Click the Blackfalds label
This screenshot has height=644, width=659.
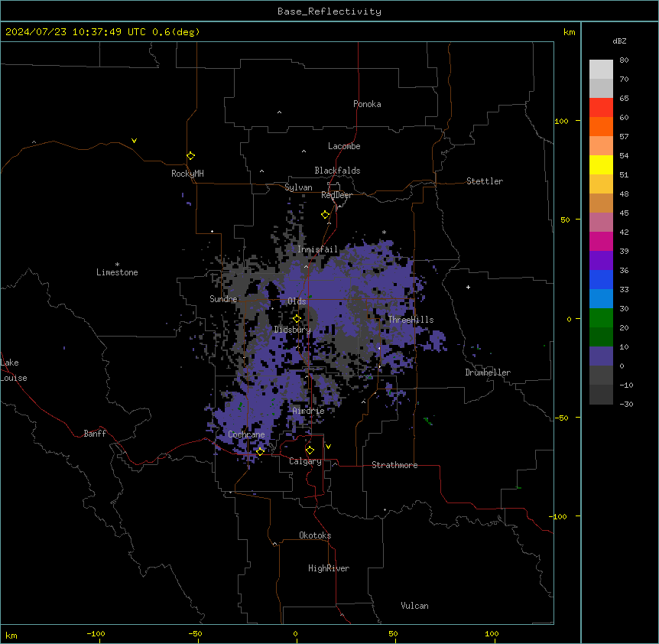(337, 171)
